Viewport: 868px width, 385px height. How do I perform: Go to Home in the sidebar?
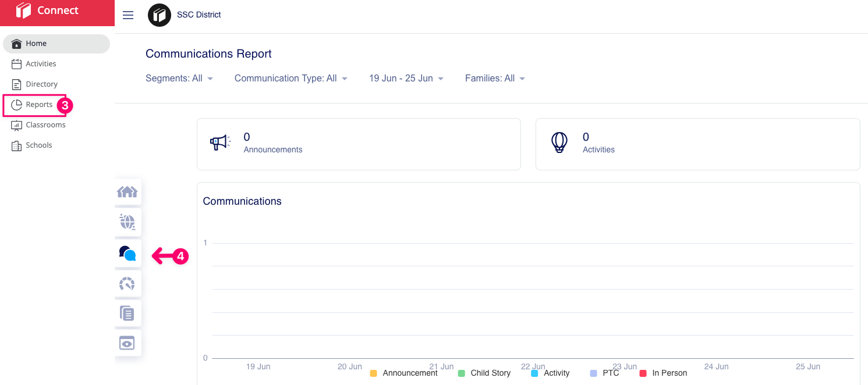(x=56, y=44)
